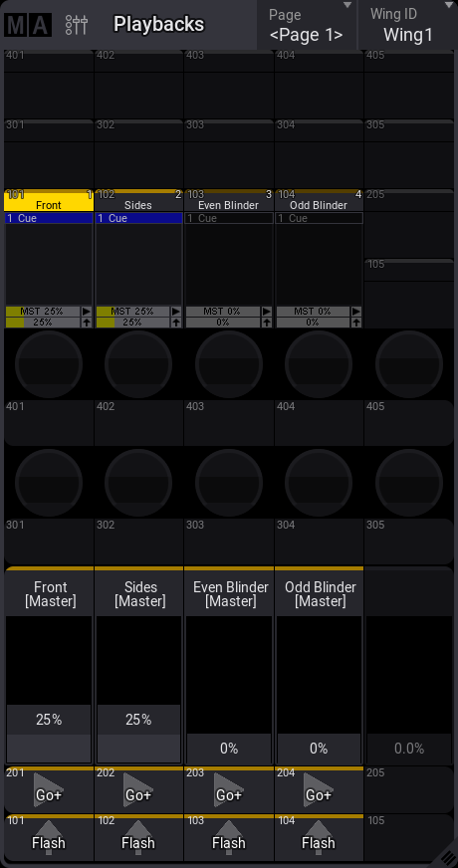Click the play arrow next to Front MST 25%
The width and height of the screenshot is (458, 868).
(x=87, y=312)
